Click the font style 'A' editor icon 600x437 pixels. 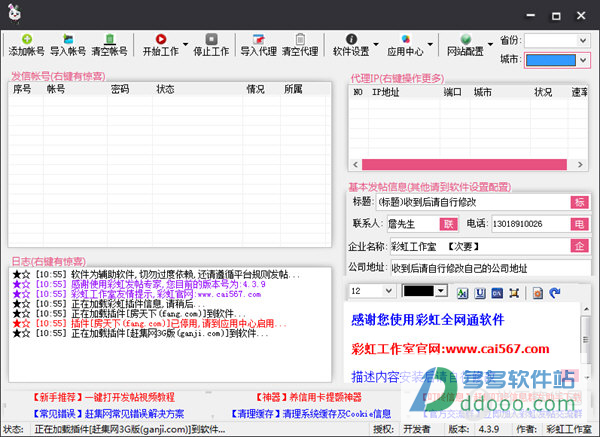pyautogui.click(x=462, y=293)
